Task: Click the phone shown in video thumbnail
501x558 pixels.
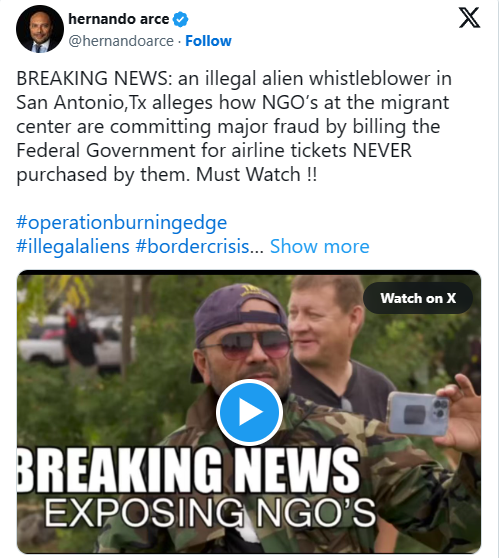Action: click(418, 413)
